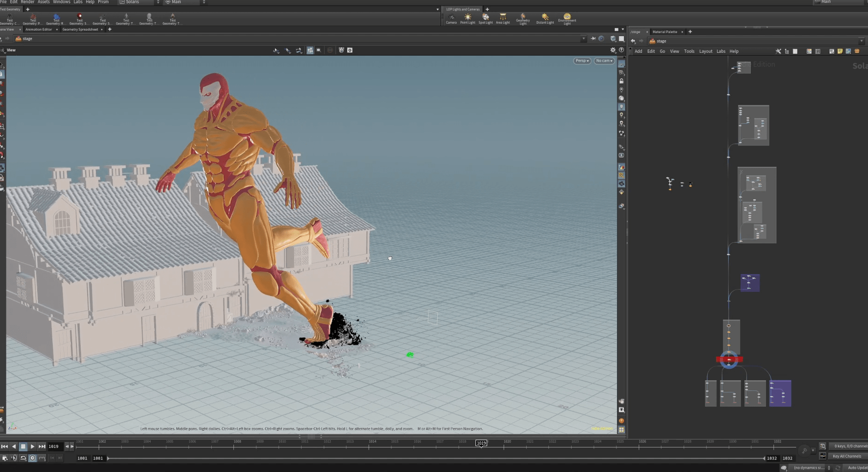Add a background image in network editor
Screen dimensions: 868x472
coord(848,51)
